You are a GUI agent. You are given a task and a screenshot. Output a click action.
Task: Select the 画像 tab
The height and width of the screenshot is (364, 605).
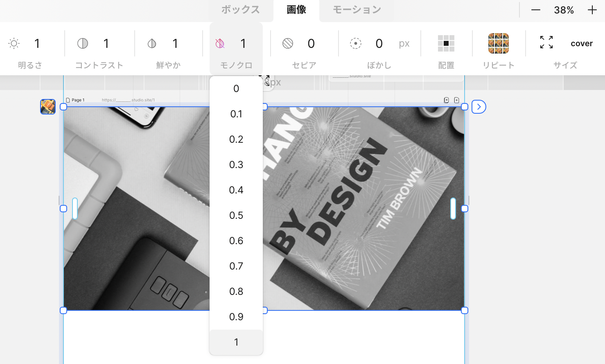[x=296, y=10]
